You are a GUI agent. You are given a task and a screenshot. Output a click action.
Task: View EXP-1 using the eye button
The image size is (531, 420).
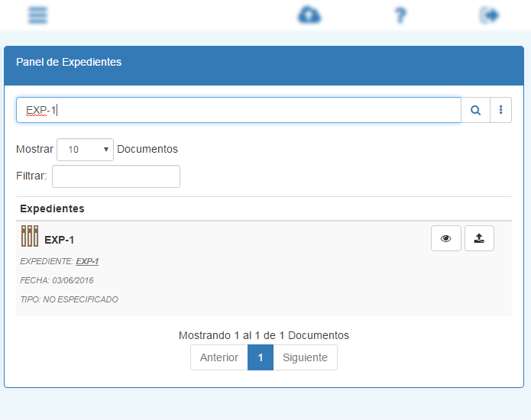[446, 238]
